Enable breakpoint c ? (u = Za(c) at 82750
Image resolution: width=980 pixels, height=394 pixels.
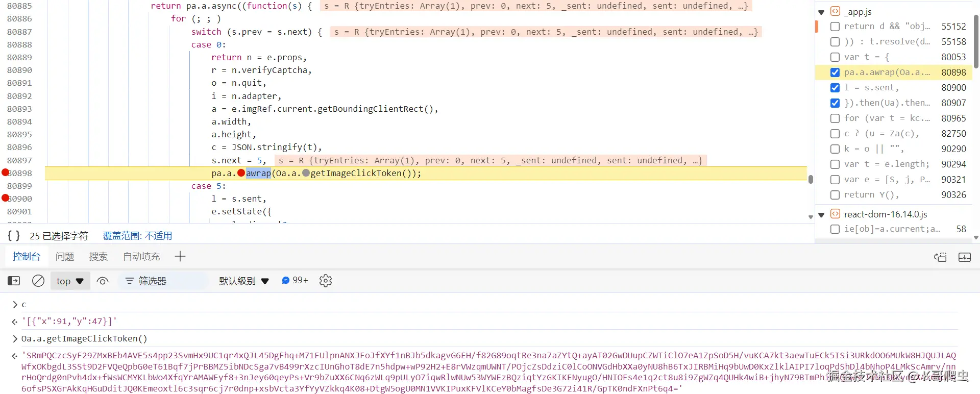click(x=835, y=134)
